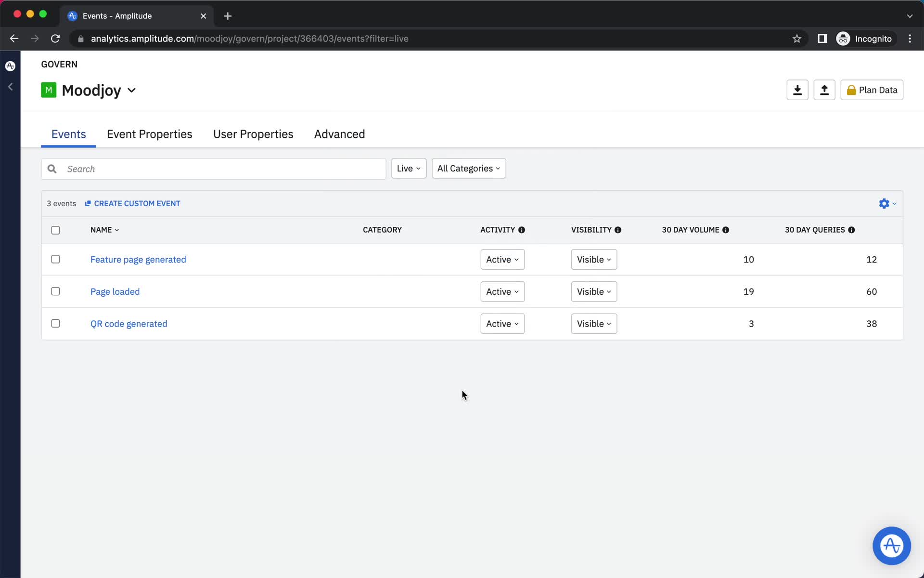The image size is (924, 578).
Task: Open Visible dropdown for QR code generated
Action: (594, 324)
